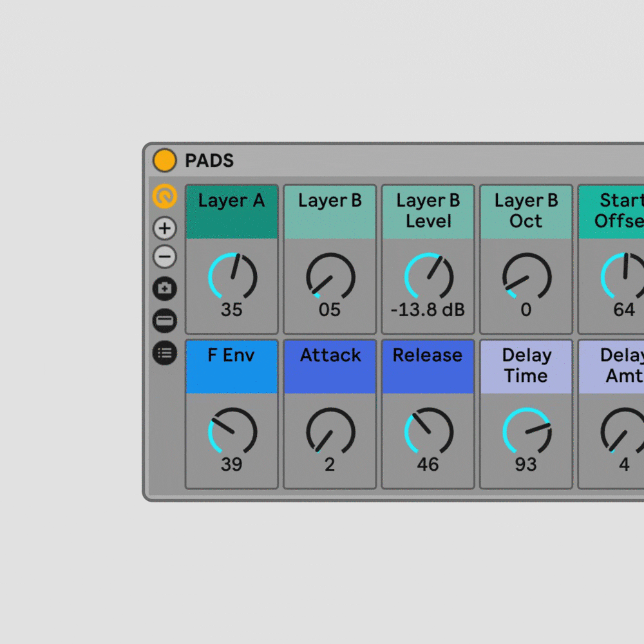Select the Layer B Level label header

pyautogui.click(x=428, y=212)
